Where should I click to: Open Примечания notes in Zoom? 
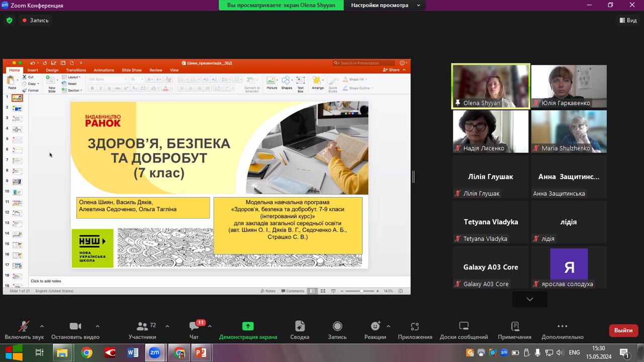(515, 330)
